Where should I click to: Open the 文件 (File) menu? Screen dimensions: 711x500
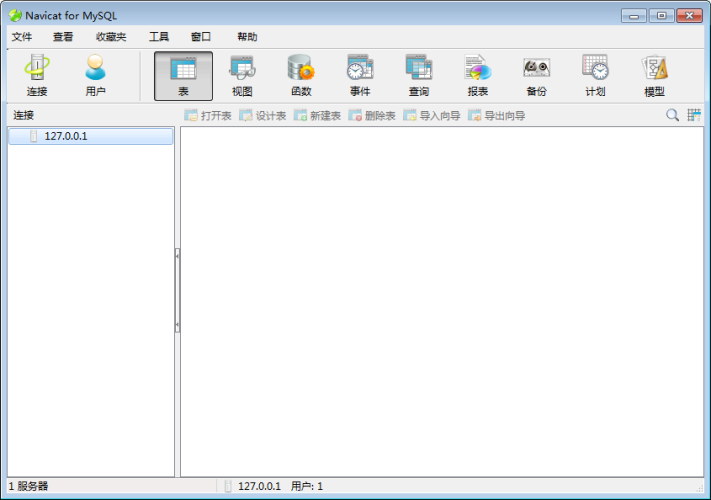[22, 37]
